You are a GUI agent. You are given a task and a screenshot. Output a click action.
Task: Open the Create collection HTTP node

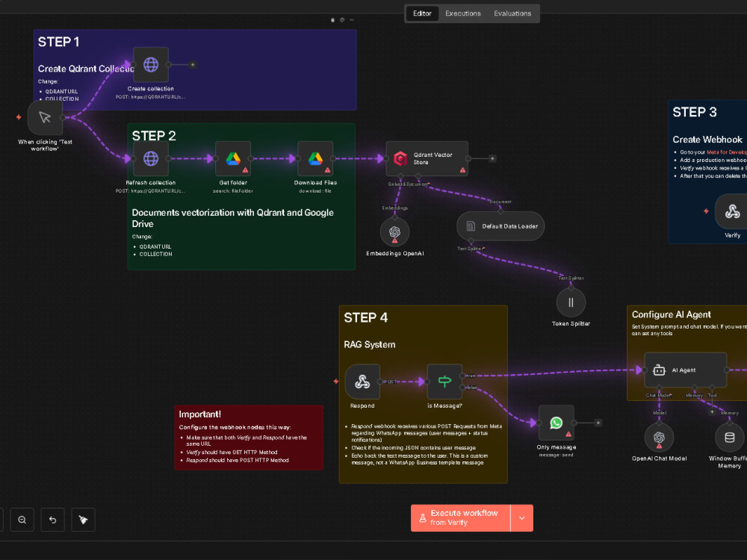pos(151,64)
